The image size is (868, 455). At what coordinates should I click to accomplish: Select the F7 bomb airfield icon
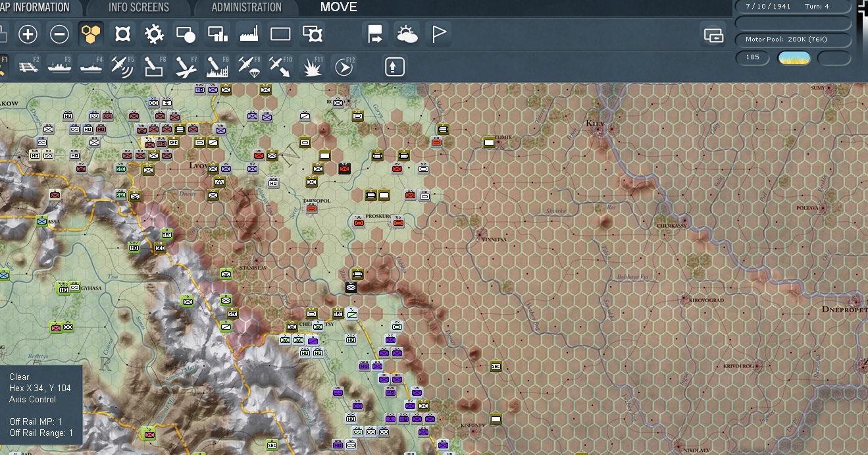pyautogui.click(x=186, y=67)
